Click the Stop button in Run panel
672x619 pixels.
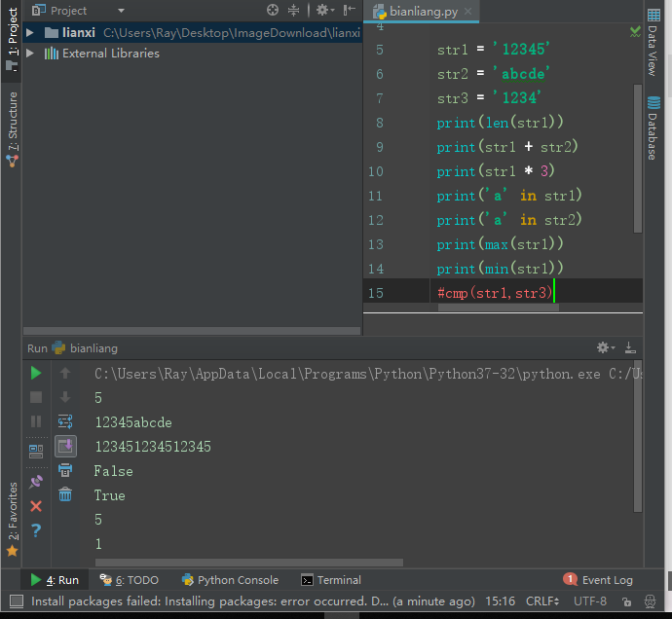point(36,397)
